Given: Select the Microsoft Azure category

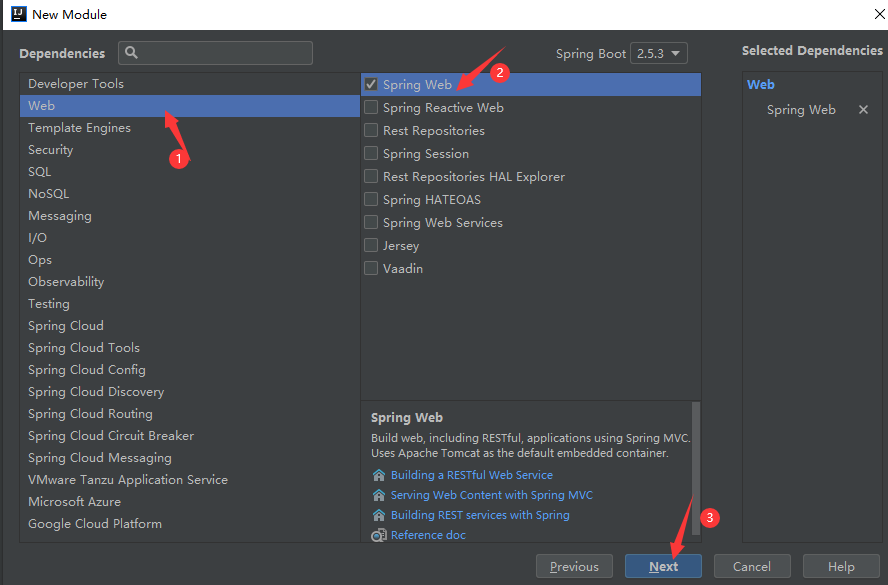Looking at the screenshot, I should (x=190, y=502).
